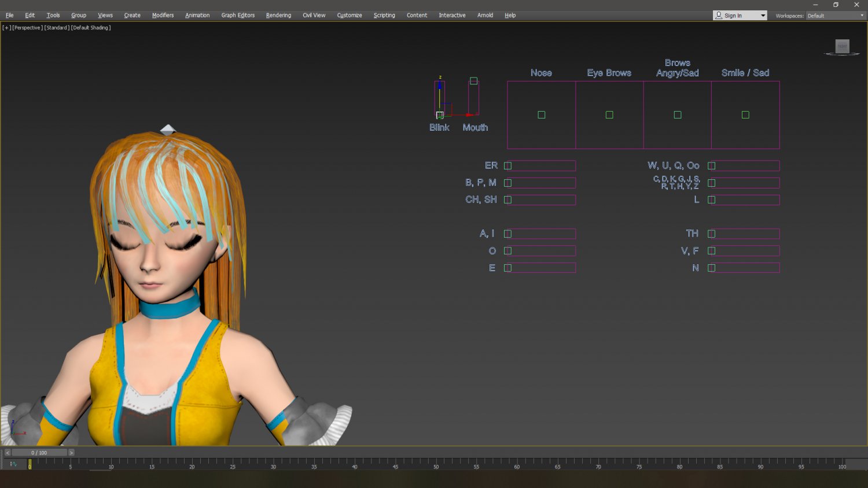Viewport: 868px width, 488px height.
Task: Open the Help menu
Action: (510, 16)
